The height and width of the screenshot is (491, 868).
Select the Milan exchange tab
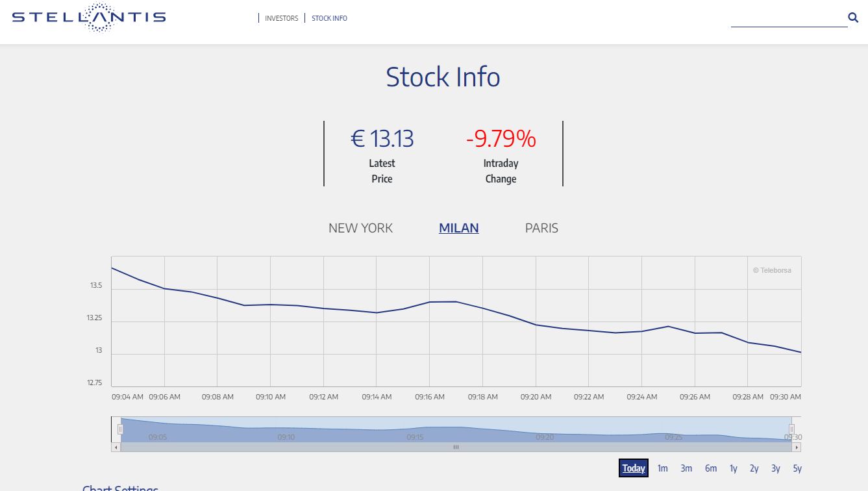pyautogui.click(x=459, y=228)
